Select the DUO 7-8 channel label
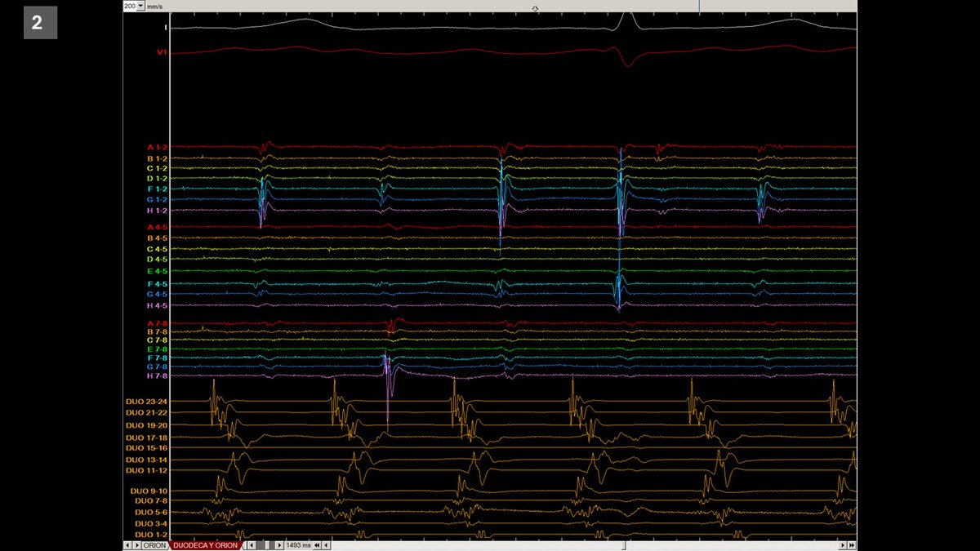980x551 pixels. pyautogui.click(x=151, y=500)
